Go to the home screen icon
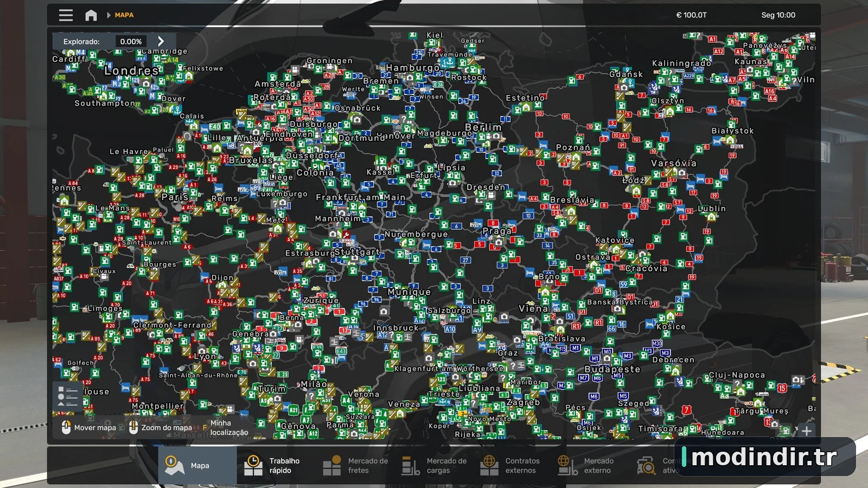 91,15
